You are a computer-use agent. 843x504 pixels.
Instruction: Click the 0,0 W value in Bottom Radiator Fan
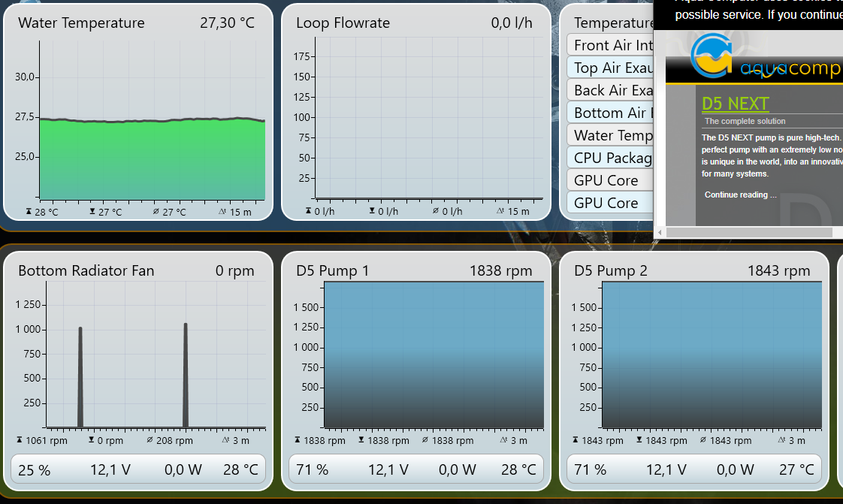(183, 469)
